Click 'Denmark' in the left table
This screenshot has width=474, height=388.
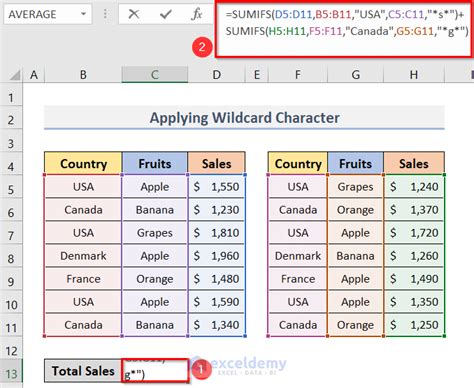pyautogui.click(x=83, y=256)
